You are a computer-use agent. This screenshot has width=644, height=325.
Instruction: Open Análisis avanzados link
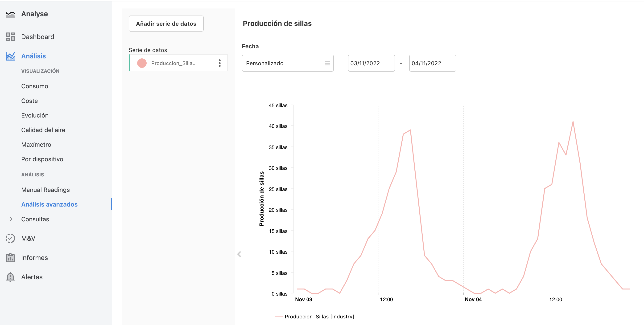click(50, 204)
